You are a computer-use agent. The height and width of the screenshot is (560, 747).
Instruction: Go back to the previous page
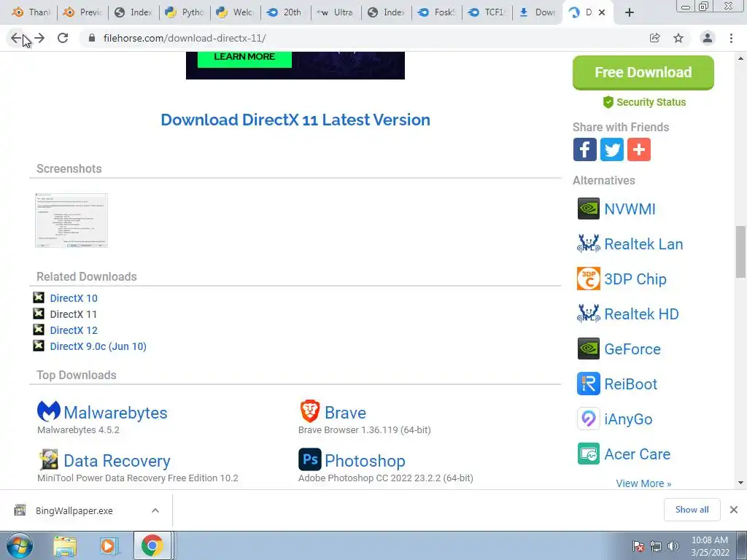[x=16, y=38]
